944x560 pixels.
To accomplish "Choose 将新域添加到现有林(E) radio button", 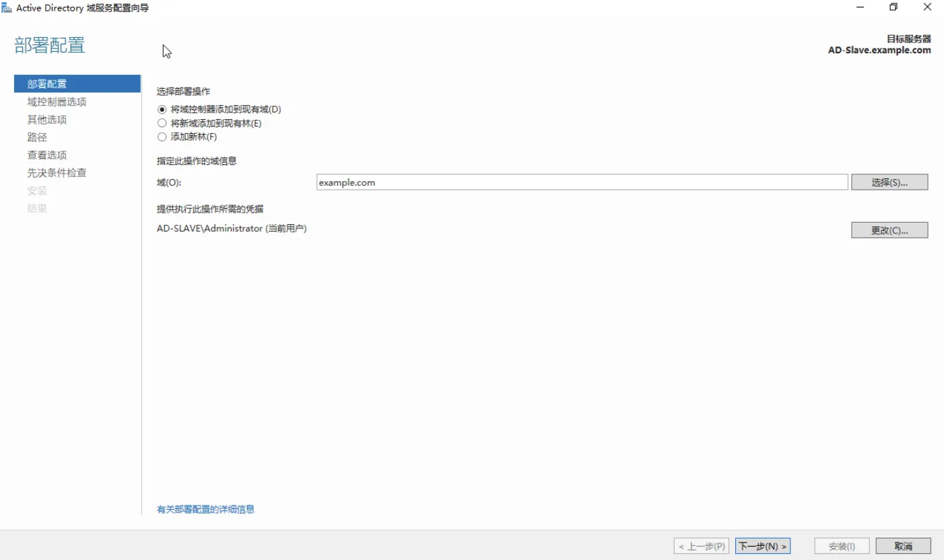I will click(x=162, y=123).
